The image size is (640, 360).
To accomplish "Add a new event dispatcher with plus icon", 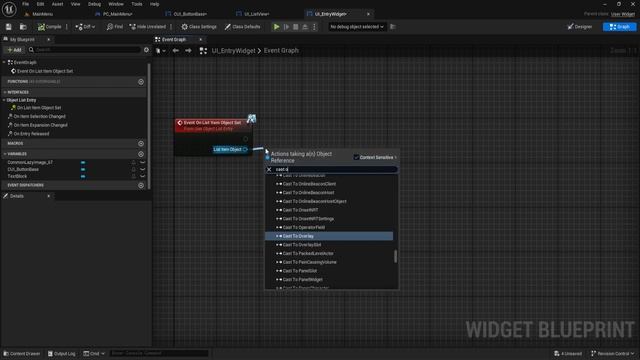I will 141,185.
